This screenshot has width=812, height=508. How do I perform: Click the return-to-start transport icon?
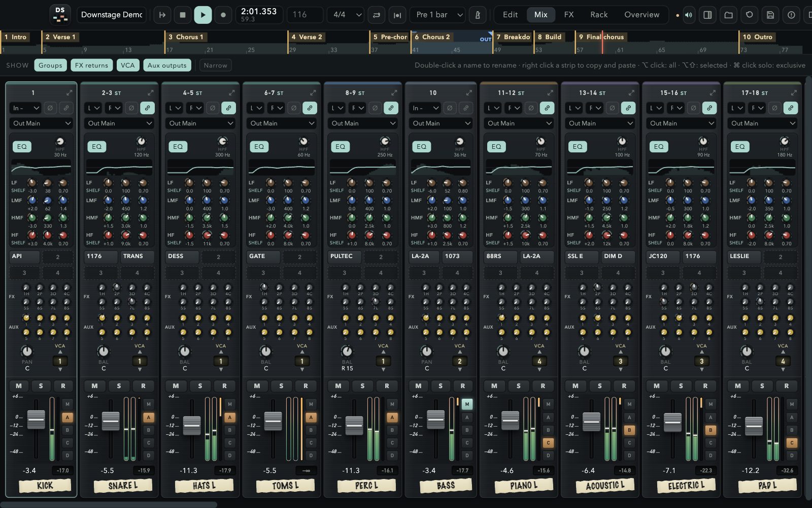(162, 15)
